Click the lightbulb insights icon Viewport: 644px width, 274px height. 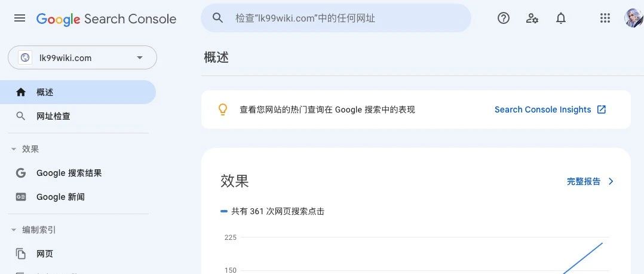pyautogui.click(x=223, y=109)
